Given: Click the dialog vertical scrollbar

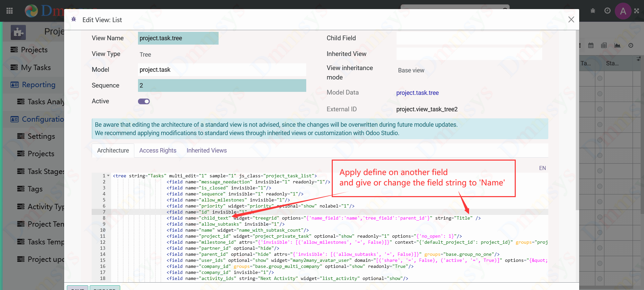Looking at the screenshot, I should (x=577, y=121).
